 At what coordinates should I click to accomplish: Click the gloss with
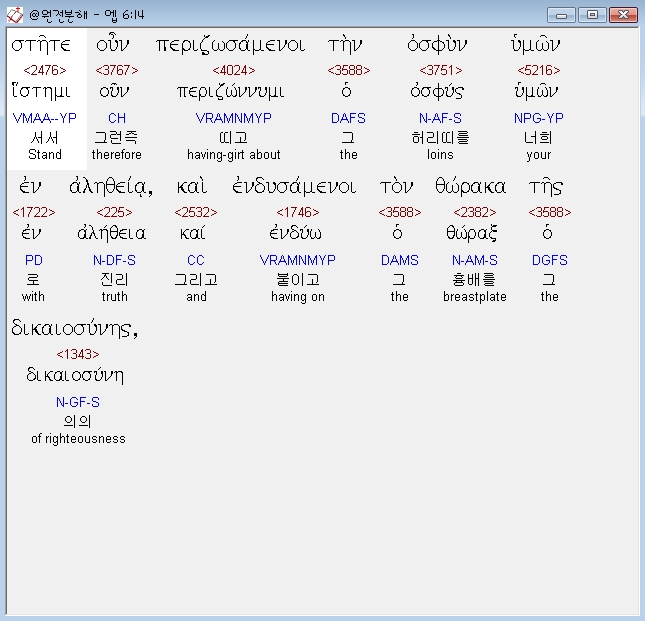(x=33, y=297)
